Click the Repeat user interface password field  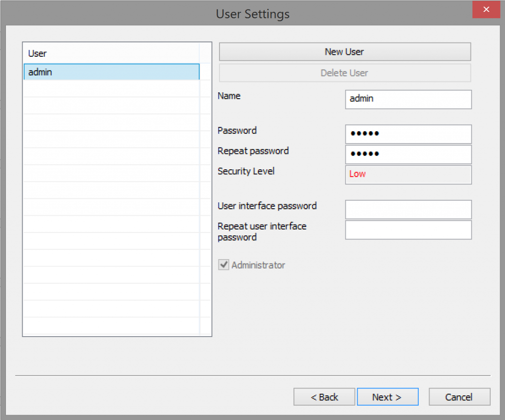coord(408,230)
